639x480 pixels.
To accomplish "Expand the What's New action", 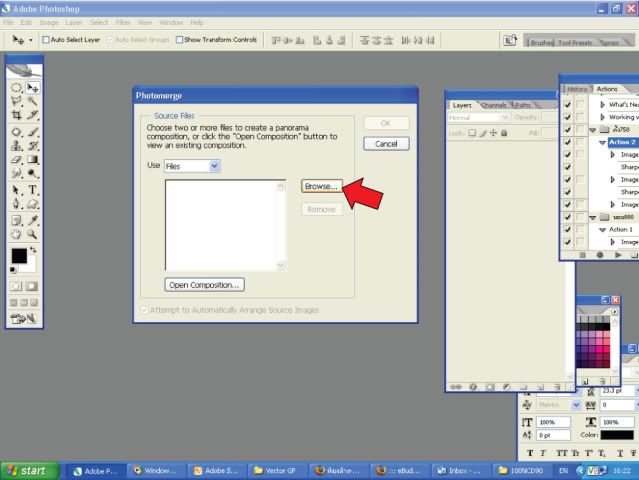I will 602,105.
